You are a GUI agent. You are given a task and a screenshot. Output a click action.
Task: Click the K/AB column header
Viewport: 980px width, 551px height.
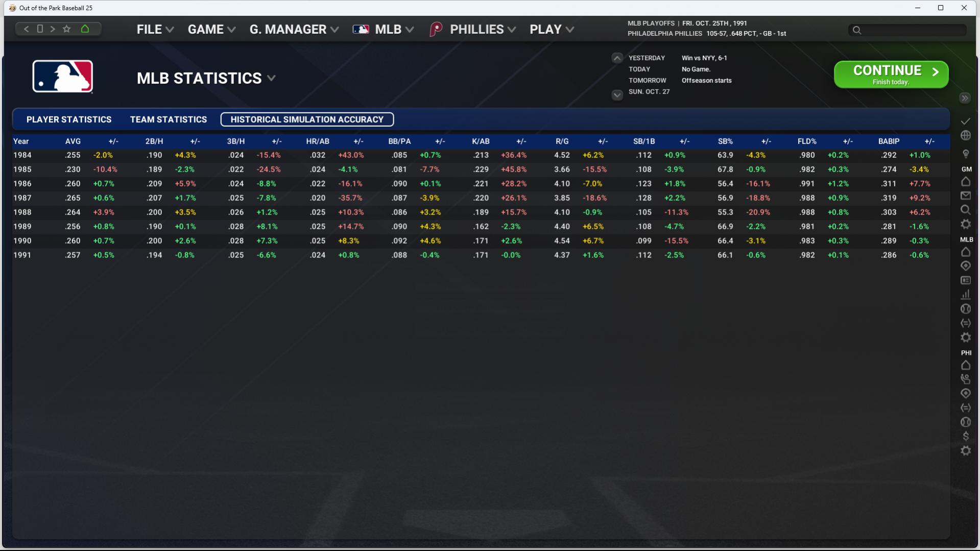click(x=481, y=141)
